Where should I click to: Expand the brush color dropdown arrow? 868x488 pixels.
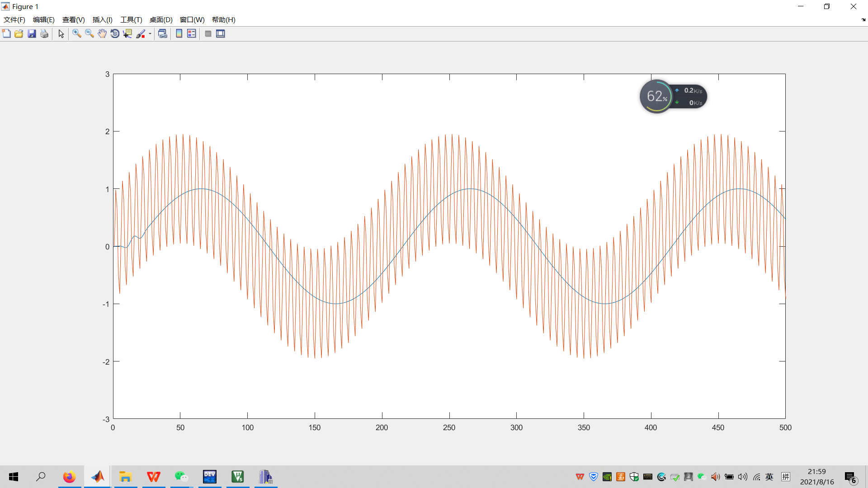(x=150, y=34)
